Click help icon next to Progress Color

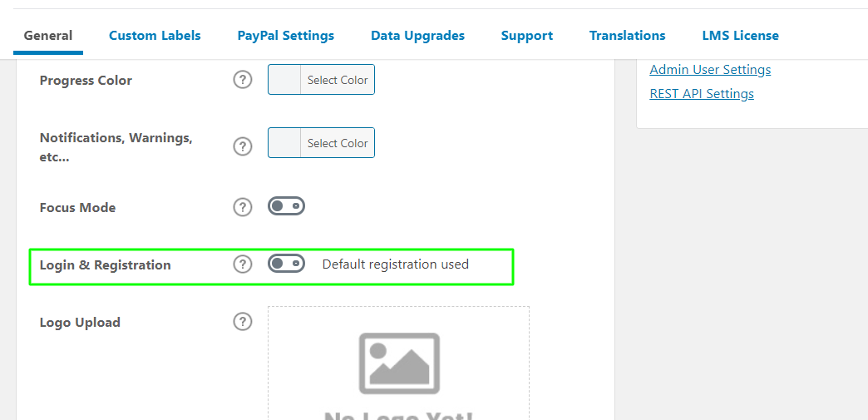pos(243,80)
